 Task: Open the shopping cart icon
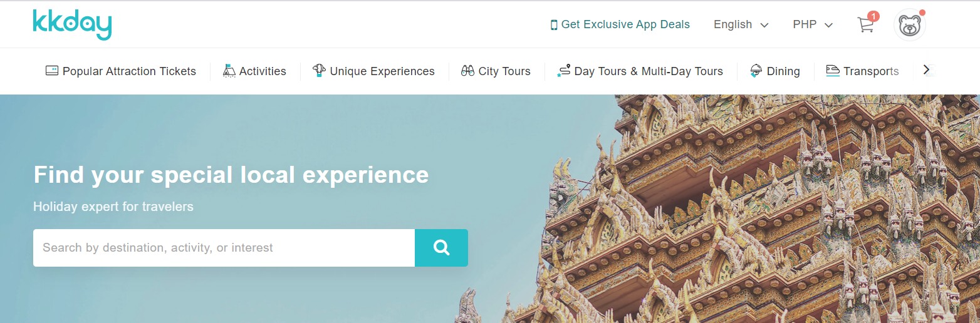point(865,24)
